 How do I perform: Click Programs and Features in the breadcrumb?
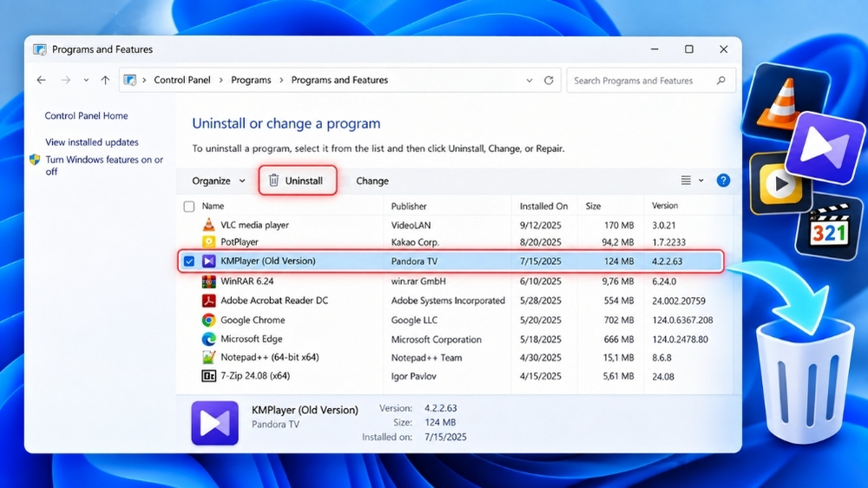[340, 80]
